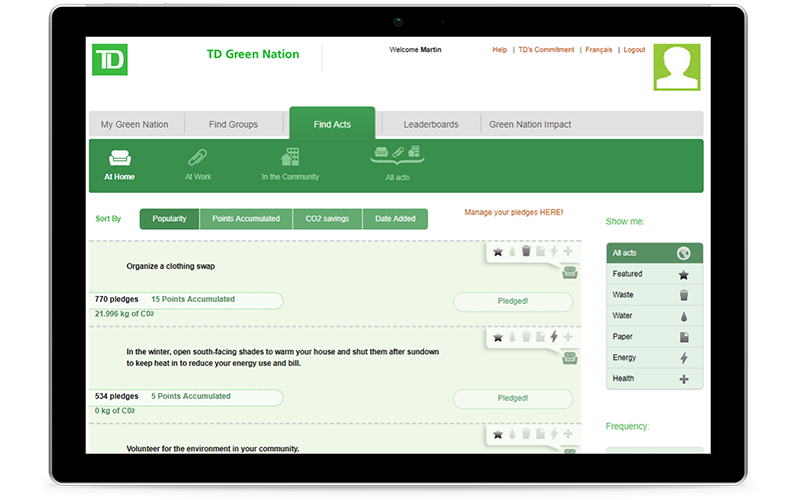Click plus icon on Volunteer act
The height and width of the screenshot is (500, 800).
(x=568, y=434)
